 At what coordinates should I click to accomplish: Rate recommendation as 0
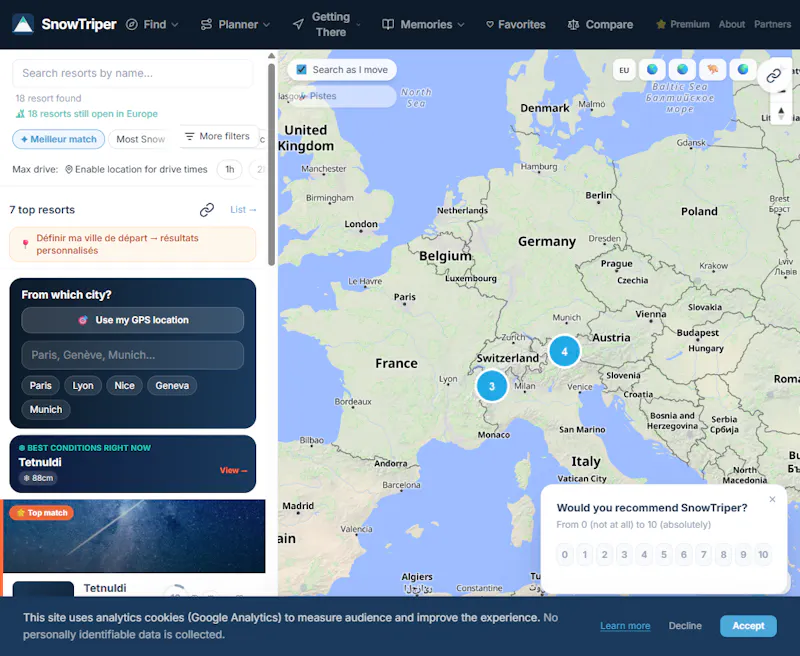point(565,554)
